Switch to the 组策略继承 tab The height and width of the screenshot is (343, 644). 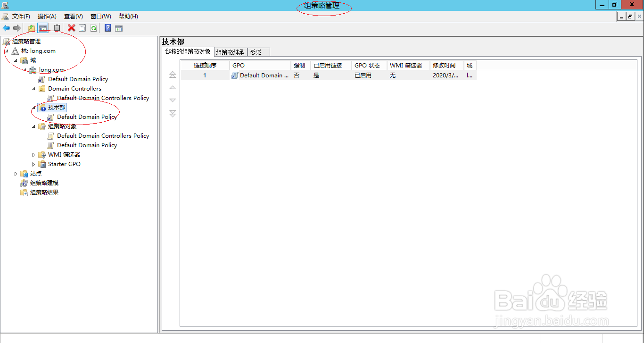click(231, 52)
